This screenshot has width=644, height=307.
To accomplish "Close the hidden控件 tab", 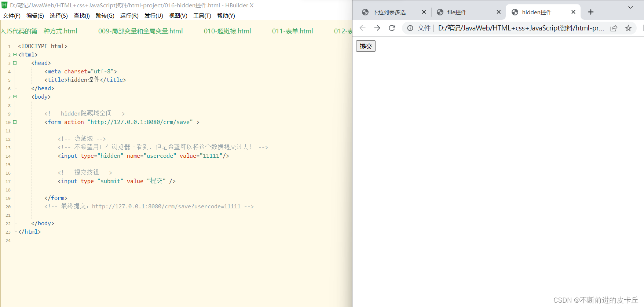I will coord(573,12).
